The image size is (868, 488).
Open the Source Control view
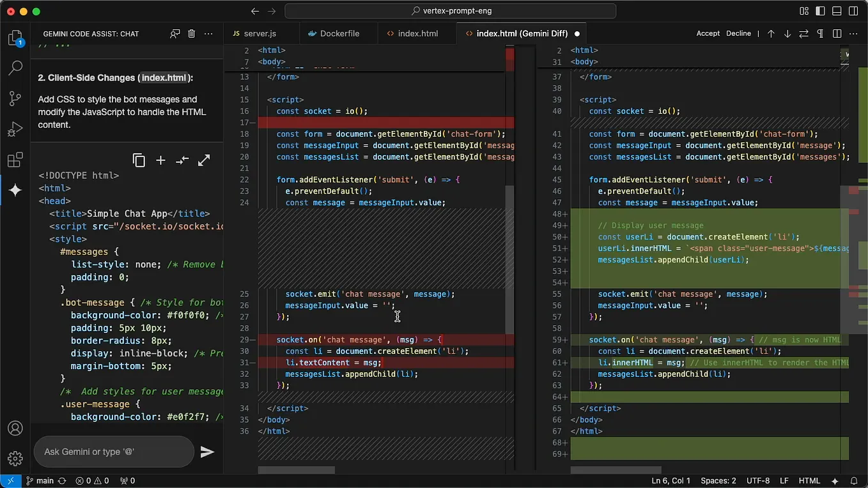click(x=15, y=97)
